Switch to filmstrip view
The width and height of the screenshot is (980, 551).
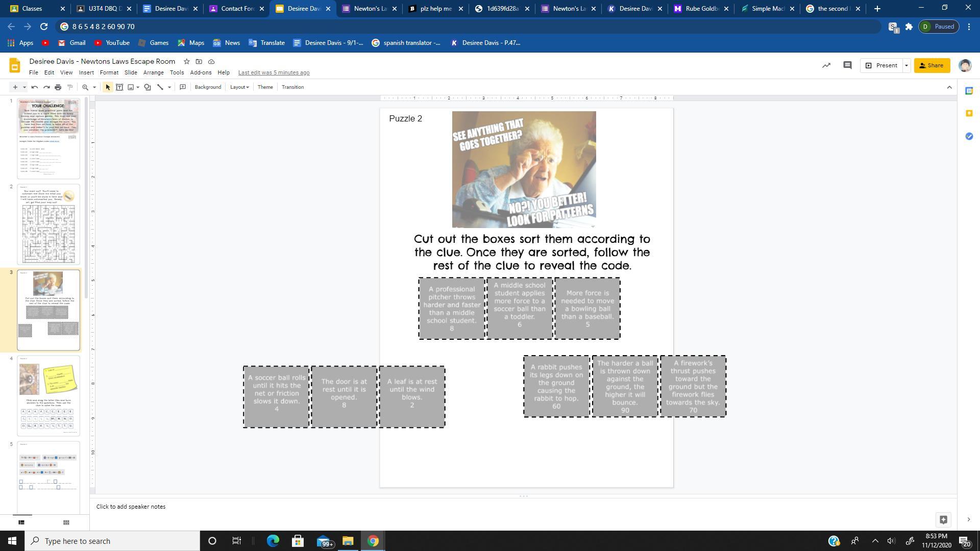tap(21, 522)
